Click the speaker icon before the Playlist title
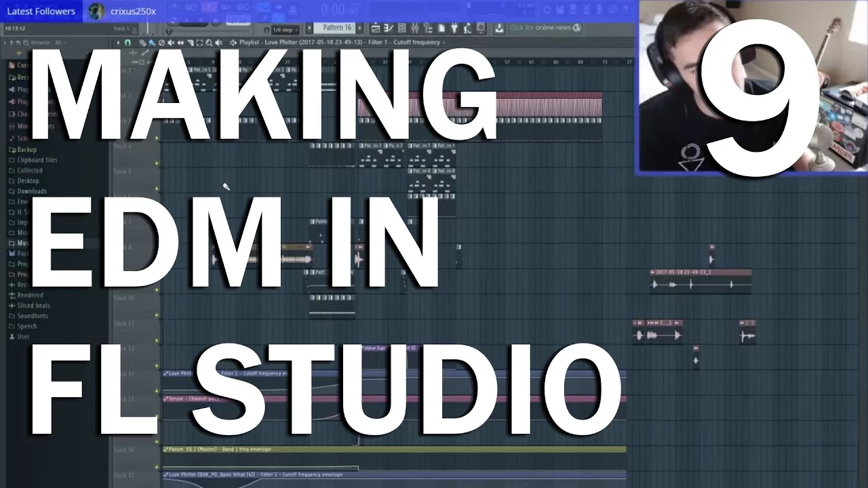Viewport: 868px width, 488px height. [x=233, y=42]
